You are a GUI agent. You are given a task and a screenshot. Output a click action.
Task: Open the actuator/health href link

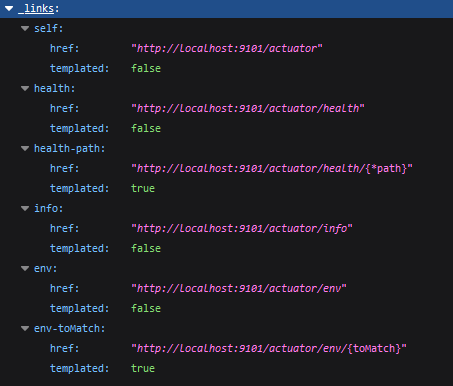point(248,109)
